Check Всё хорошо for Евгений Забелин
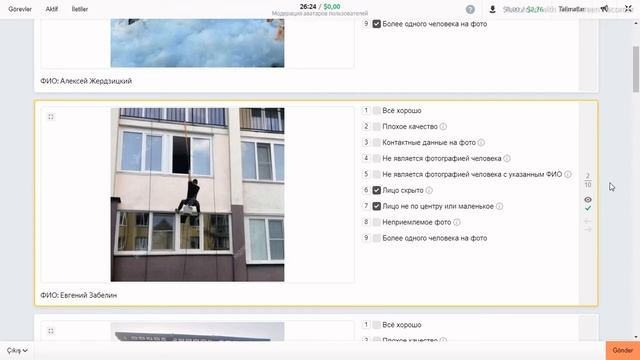640x360 pixels. [x=377, y=111]
